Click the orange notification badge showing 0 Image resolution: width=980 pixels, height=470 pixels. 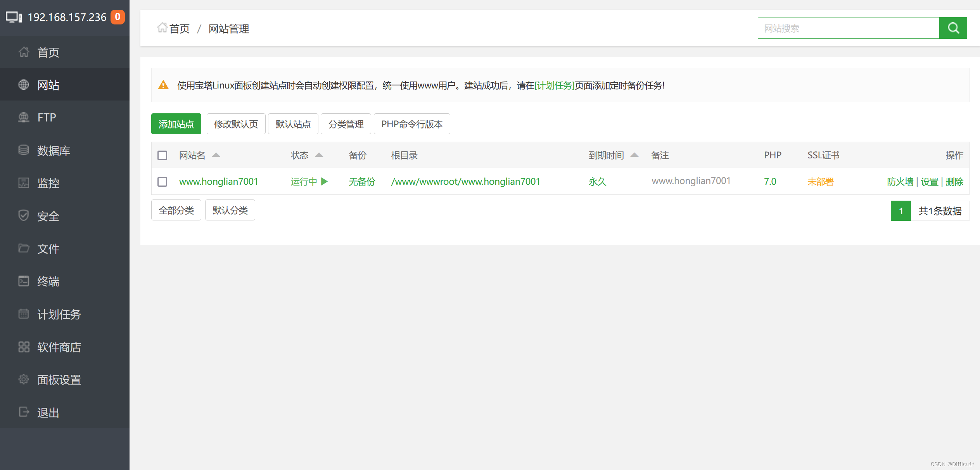pyautogui.click(x=118, y=17)
